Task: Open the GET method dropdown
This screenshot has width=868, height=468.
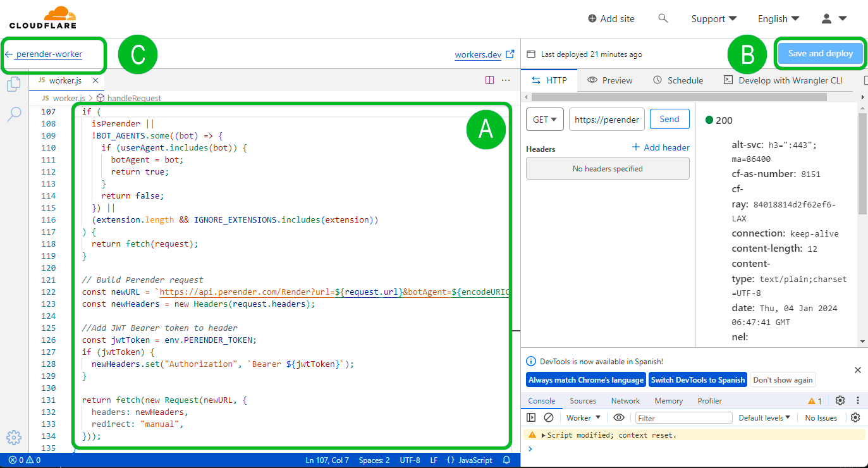Action: coord(545,119)
